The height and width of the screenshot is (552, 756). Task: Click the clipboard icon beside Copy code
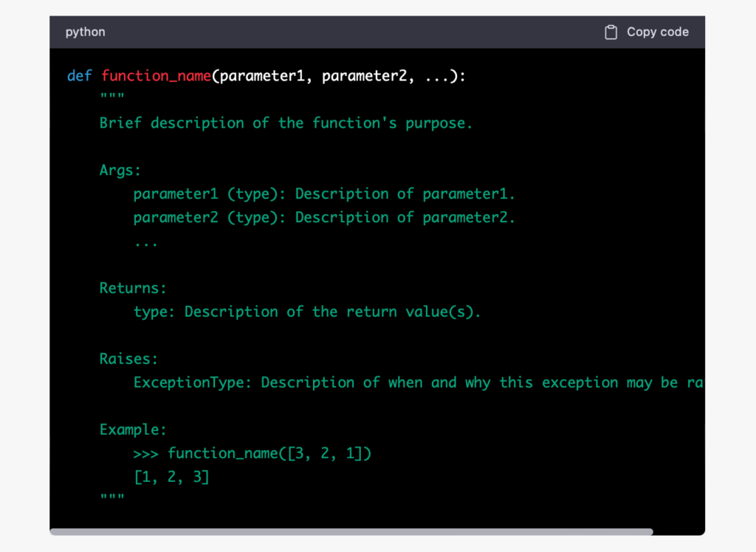click(x=611, y=32)
